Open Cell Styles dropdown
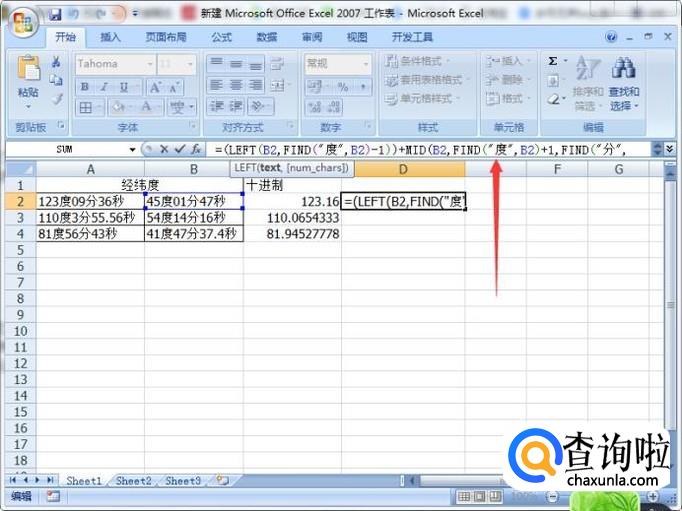This screenshot has width=682, height=511. point(422,99)
